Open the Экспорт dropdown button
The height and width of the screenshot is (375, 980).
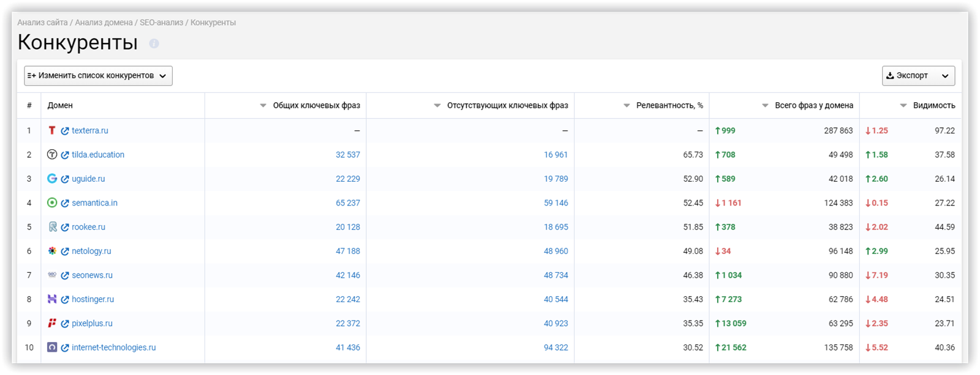(x=918, y=76)
